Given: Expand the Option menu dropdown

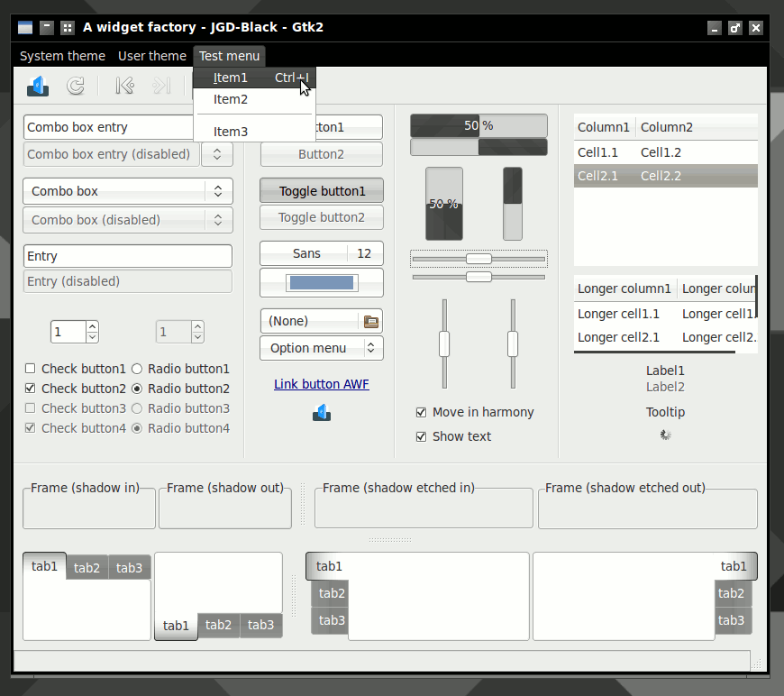Looking at the screenshot, I should coord(322,348).
